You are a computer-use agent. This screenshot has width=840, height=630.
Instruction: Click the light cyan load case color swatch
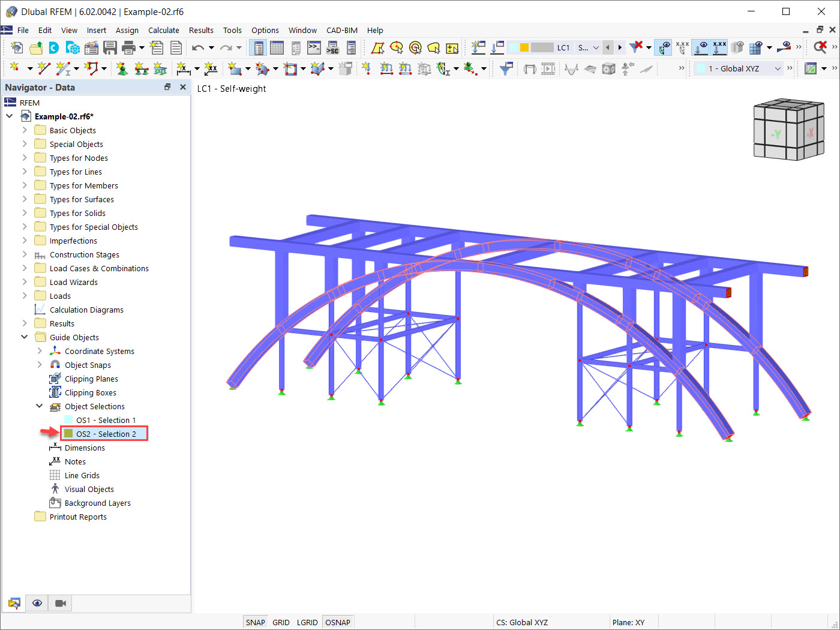tap(514, 47)
